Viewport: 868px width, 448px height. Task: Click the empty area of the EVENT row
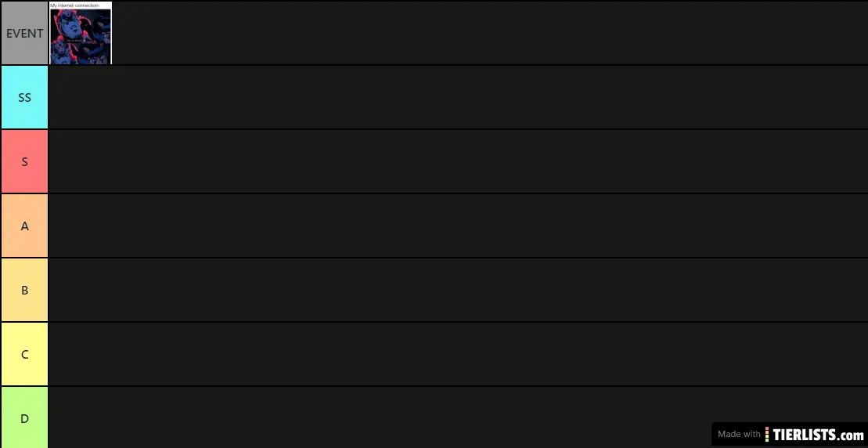click(x=490, y=33)
